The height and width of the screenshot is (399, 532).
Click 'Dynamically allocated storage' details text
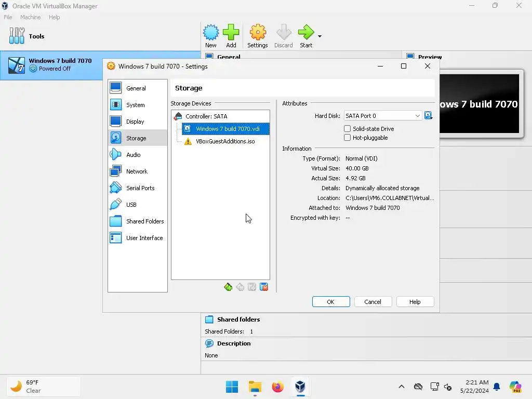382,188
